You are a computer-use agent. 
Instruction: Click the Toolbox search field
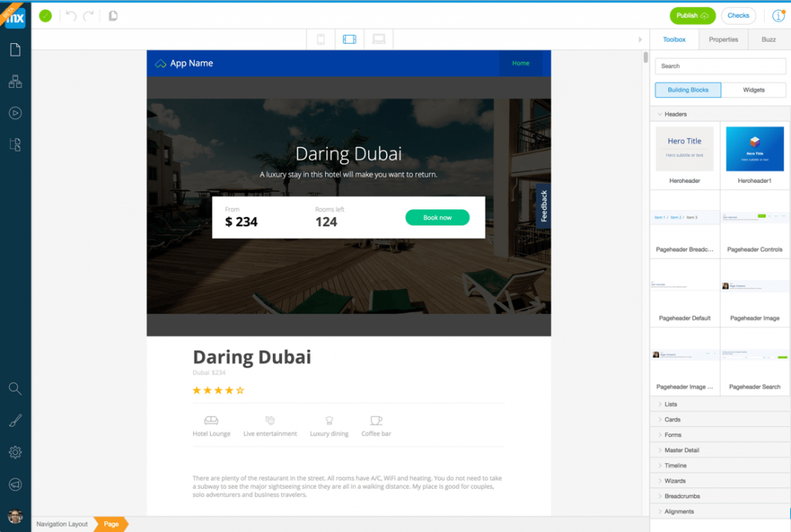tap(720, 66)
